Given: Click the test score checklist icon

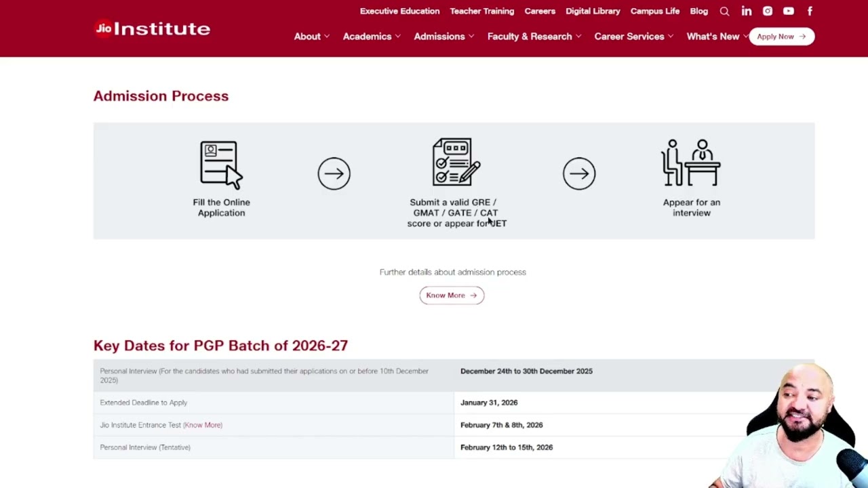Looking at the screenshot, I should 456,162.
